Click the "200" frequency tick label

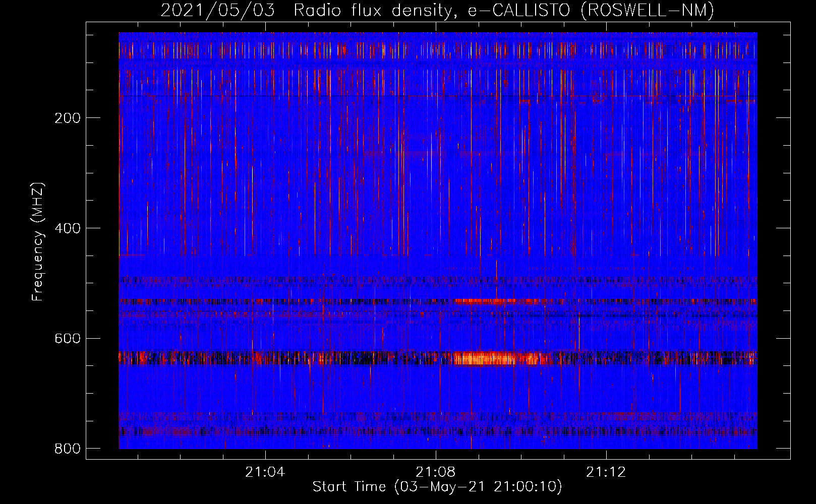[68, 118]
